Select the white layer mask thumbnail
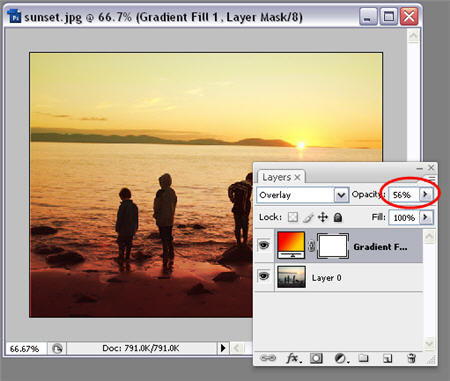Screen dimensions: 450x381 pyautogui.click(x=333, y=246)
